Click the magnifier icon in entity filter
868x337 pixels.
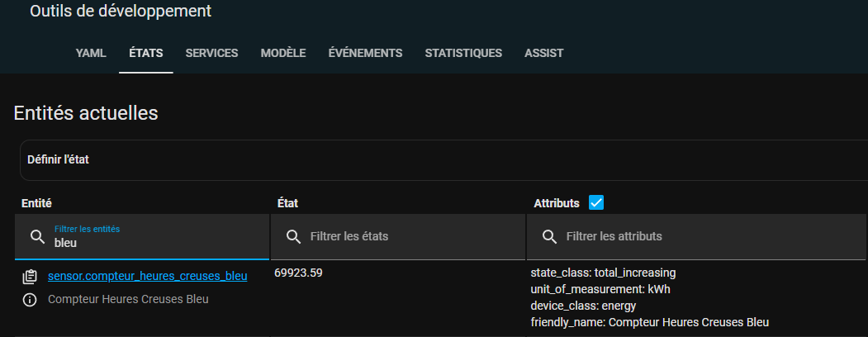coord(37,237)
